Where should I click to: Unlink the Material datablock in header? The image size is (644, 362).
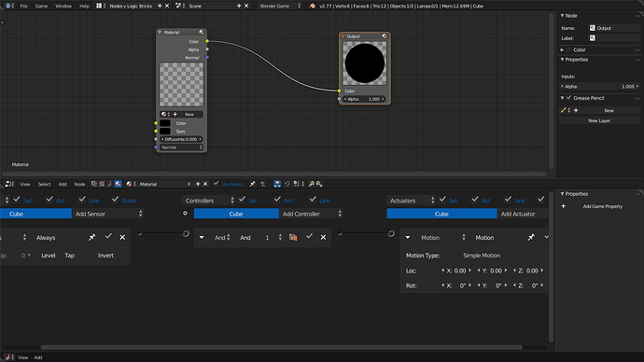[205, 184]
